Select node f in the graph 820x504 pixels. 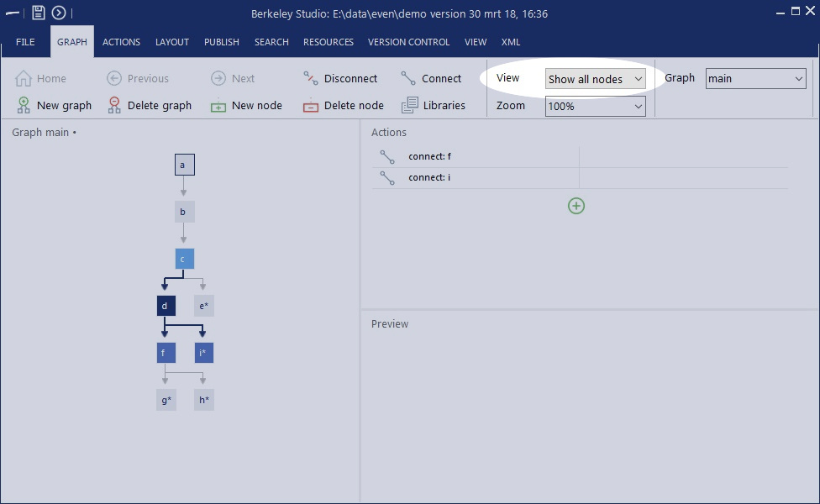click(x=166, y=353)
